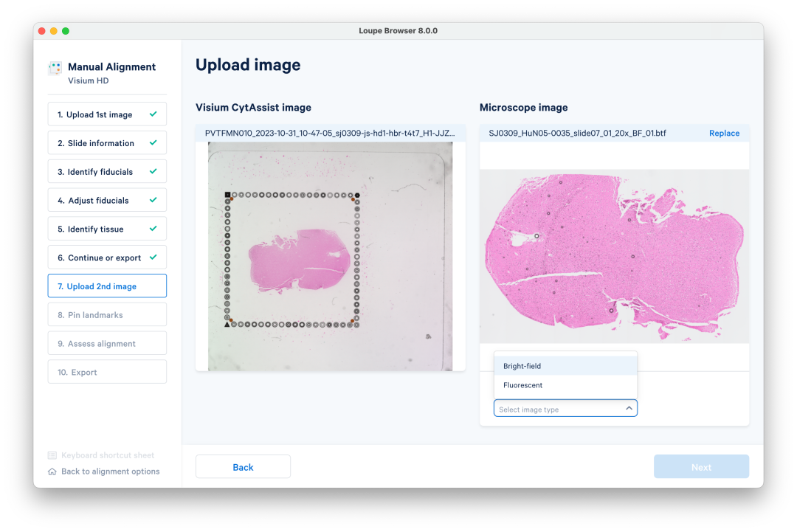Screen dimensions: 797x532
Task: Click the Loupe Browser 8.0.0 title bar
Action: (398, 30)
